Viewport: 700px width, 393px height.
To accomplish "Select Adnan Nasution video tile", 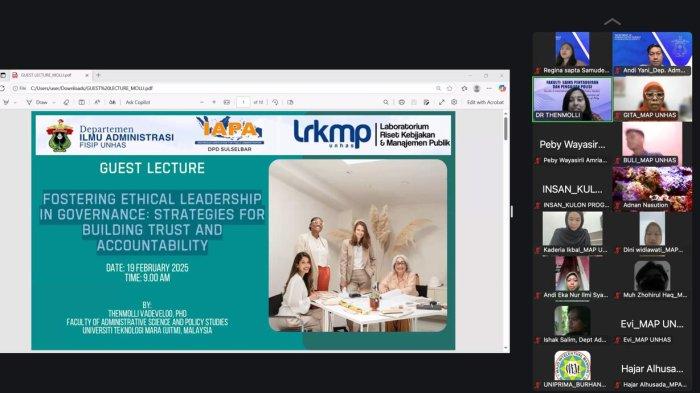I will click(x=652, y=189).
